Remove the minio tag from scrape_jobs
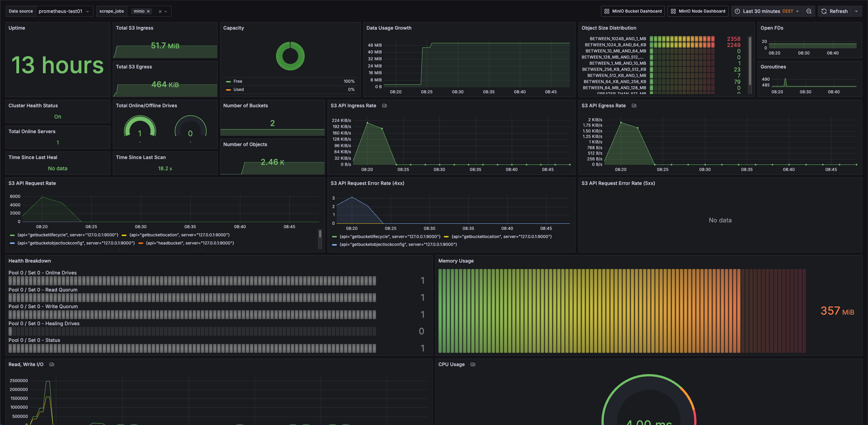This screenshot has height=425, width=868. (148, 11)
